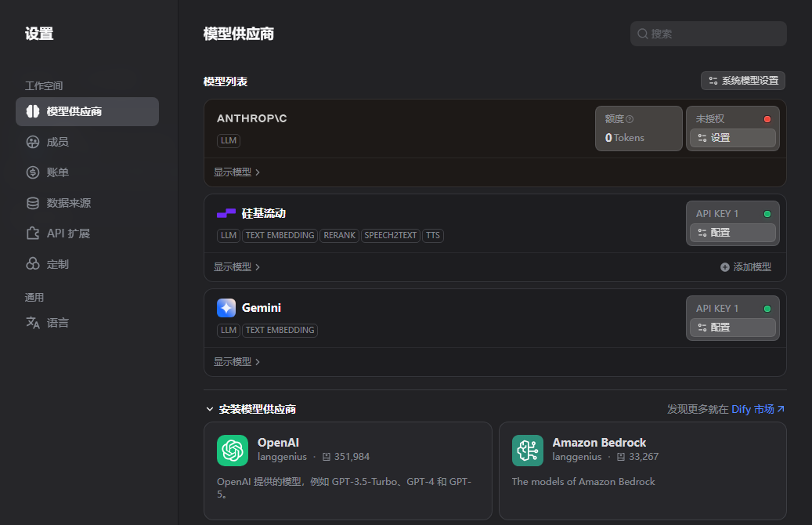This screenshot has height=525, width=812.
Task: Click the 搜索 input field
Action: (714, 34)
